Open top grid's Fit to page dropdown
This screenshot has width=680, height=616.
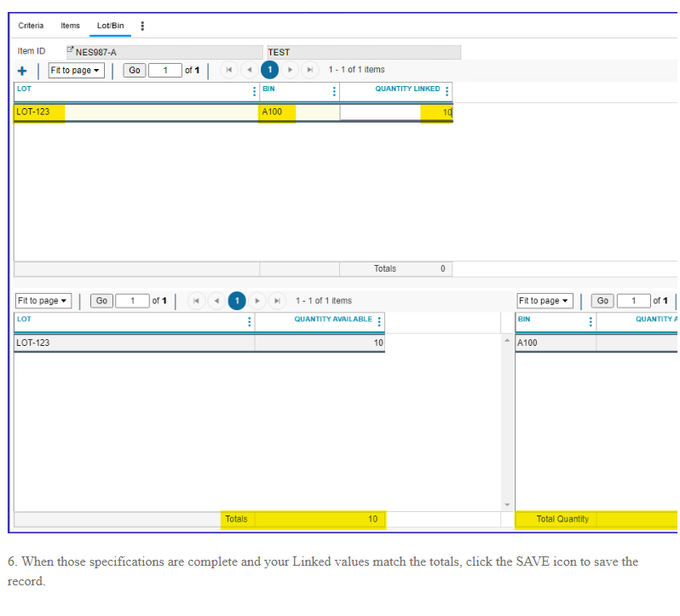[x=75, y=70]
